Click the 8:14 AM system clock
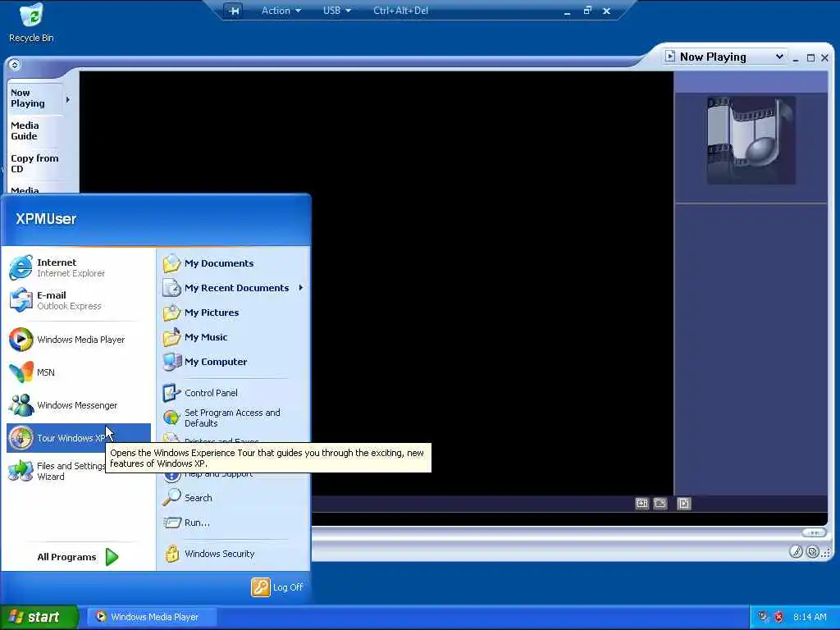 click(x=810, y=617)
